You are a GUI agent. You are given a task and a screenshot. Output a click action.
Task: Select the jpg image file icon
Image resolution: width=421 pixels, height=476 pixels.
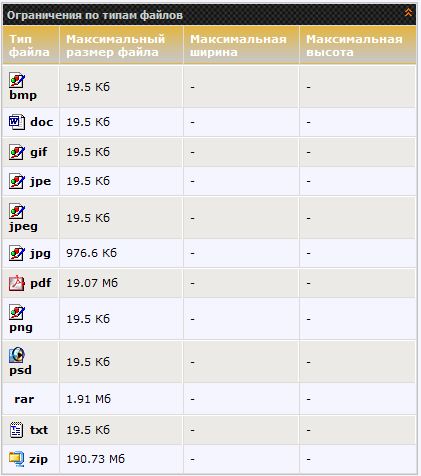[17, 253]
